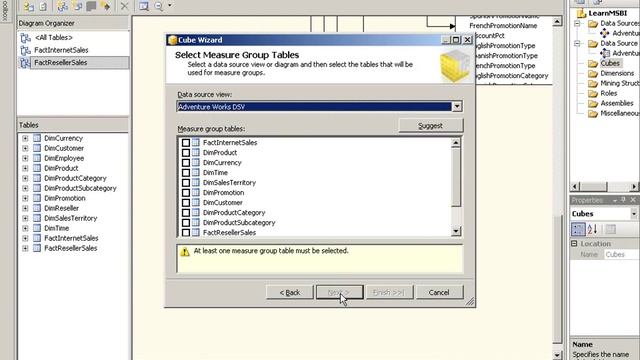This screenshot has height=360, width=640.
Task: Select the FactInternetSales diagram icon in organizer
Action: (25, 50)
